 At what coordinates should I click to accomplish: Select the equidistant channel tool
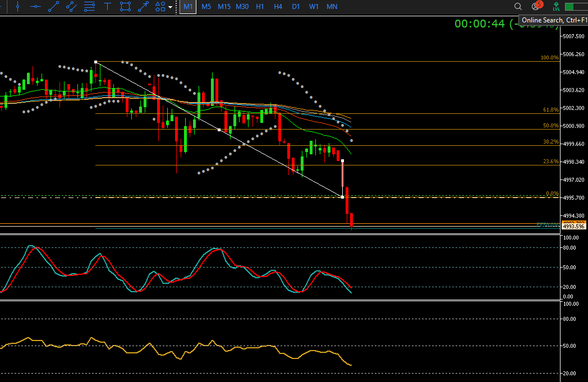(71, 7)
